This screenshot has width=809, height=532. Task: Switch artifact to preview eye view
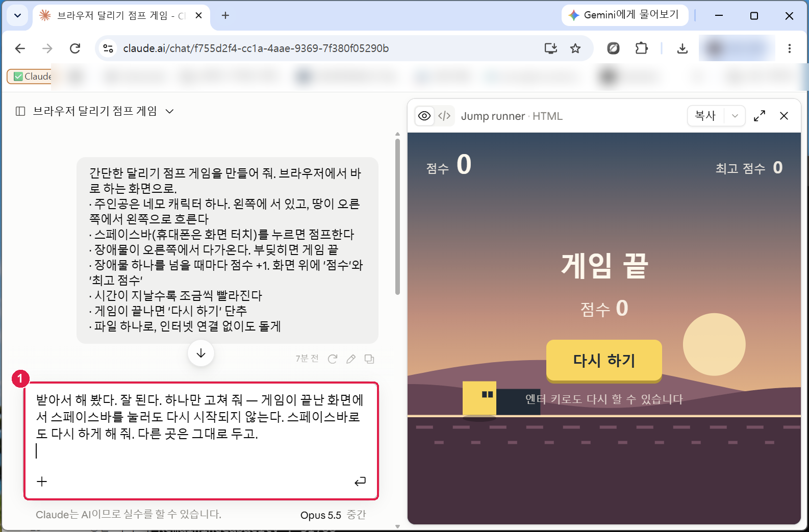[x=424, y=116]
